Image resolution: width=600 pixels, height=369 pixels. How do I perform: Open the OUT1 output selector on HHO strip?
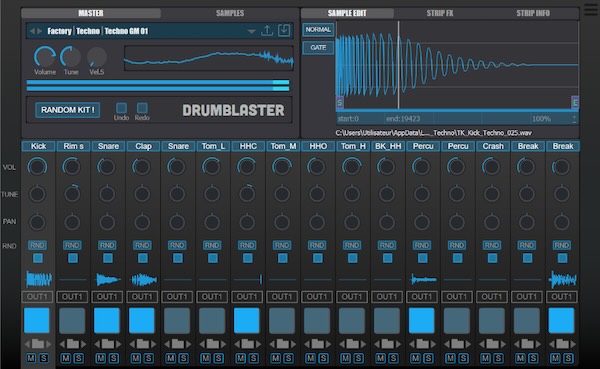click(x=317, y=297)
